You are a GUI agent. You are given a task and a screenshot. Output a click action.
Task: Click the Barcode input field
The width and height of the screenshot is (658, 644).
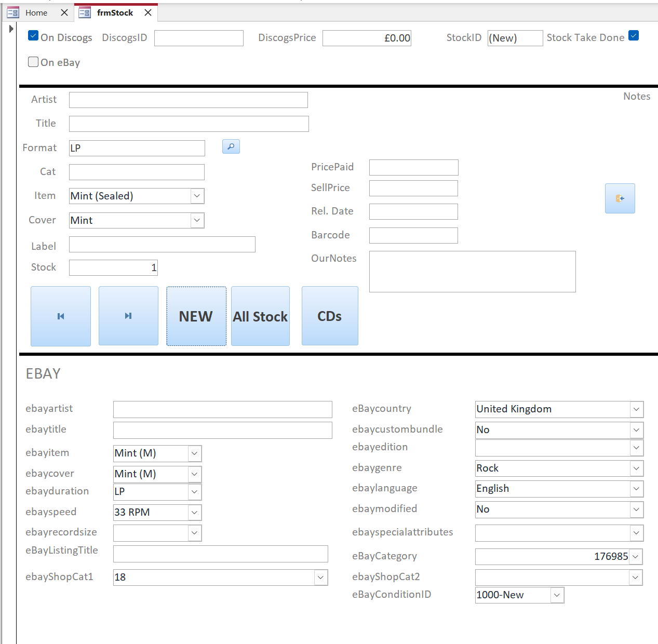413,235
